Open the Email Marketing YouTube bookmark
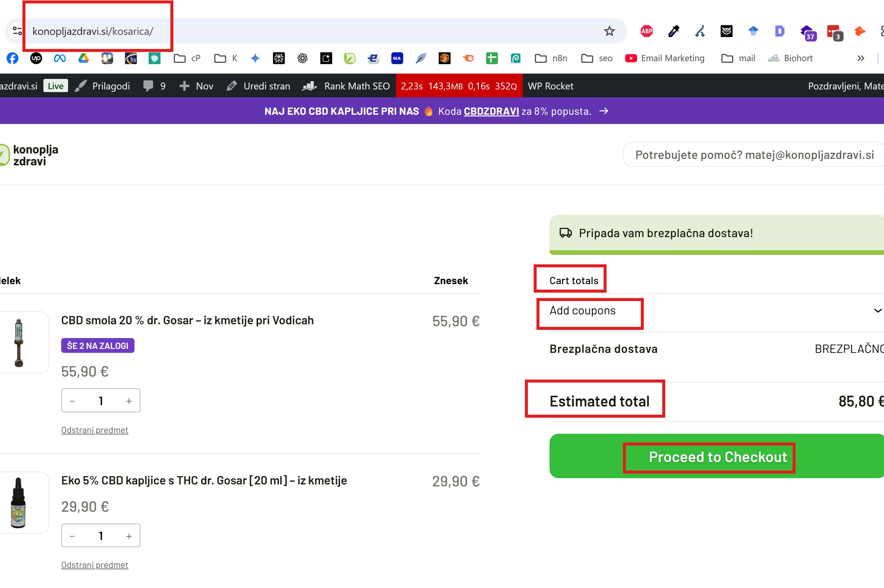Image resolution: width=884 pixels, height=588 pixels. tap(665, 58)
